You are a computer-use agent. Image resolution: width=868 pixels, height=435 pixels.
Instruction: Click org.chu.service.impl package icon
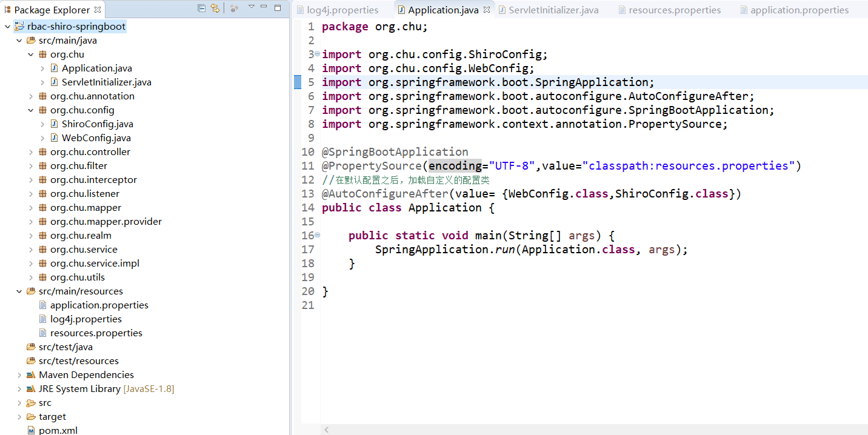[42, 264]
